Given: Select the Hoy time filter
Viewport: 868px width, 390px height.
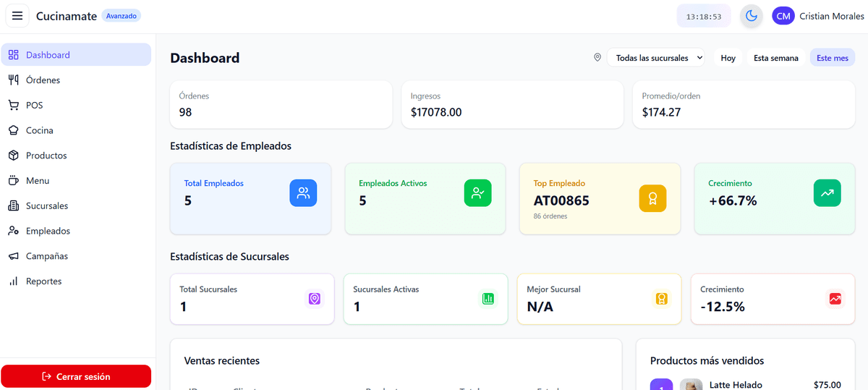Looking at the screenshot, I should (728, 58).
